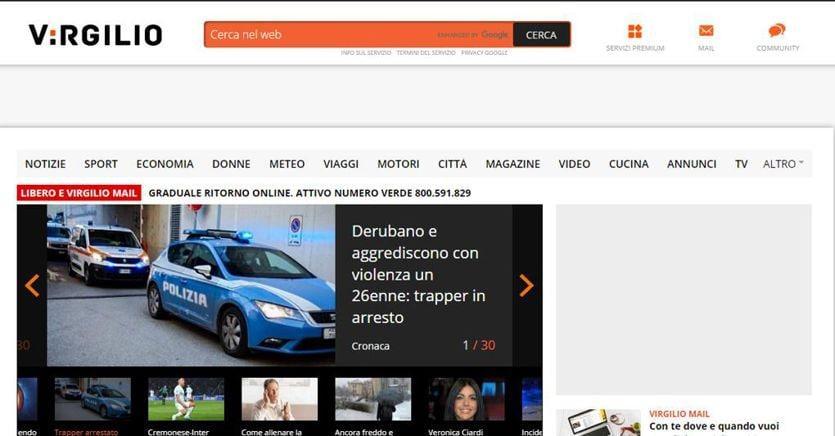Select the 'Cremonese-Inter' thumbnail

coord(186,399)
